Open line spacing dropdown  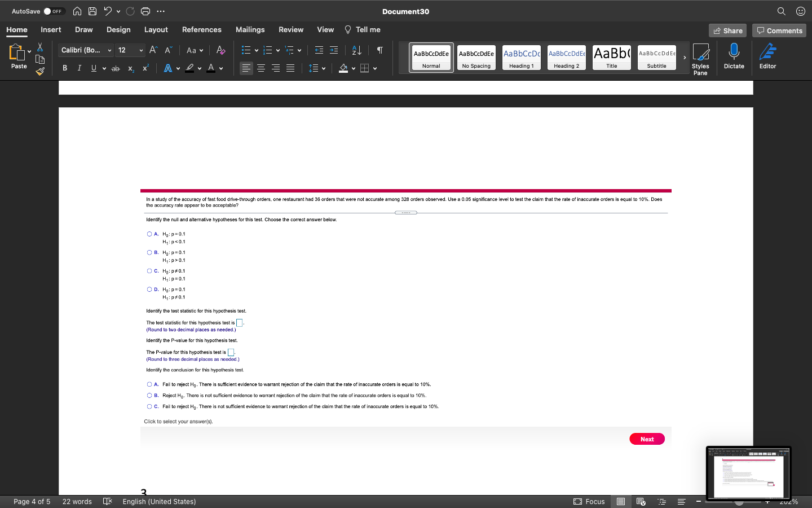pyautogui.click(x=317, y=68)
